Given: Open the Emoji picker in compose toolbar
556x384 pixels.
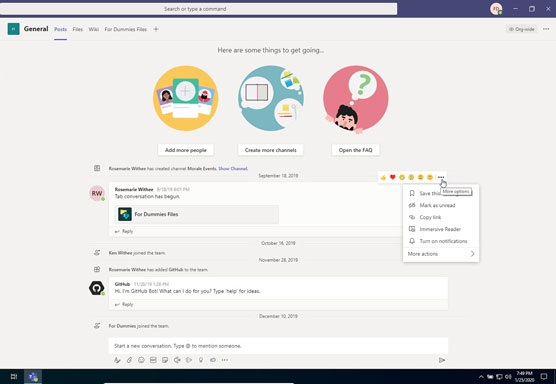Looking at the screenshot, I should coord(141,360).
